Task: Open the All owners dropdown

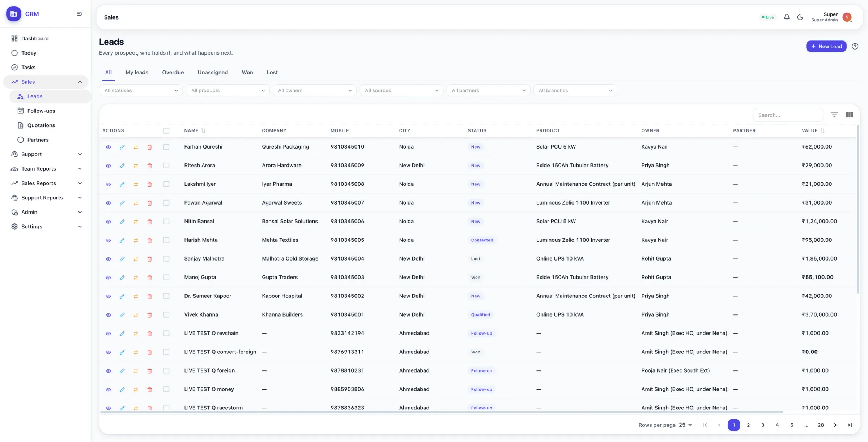Action: [314, 90]
